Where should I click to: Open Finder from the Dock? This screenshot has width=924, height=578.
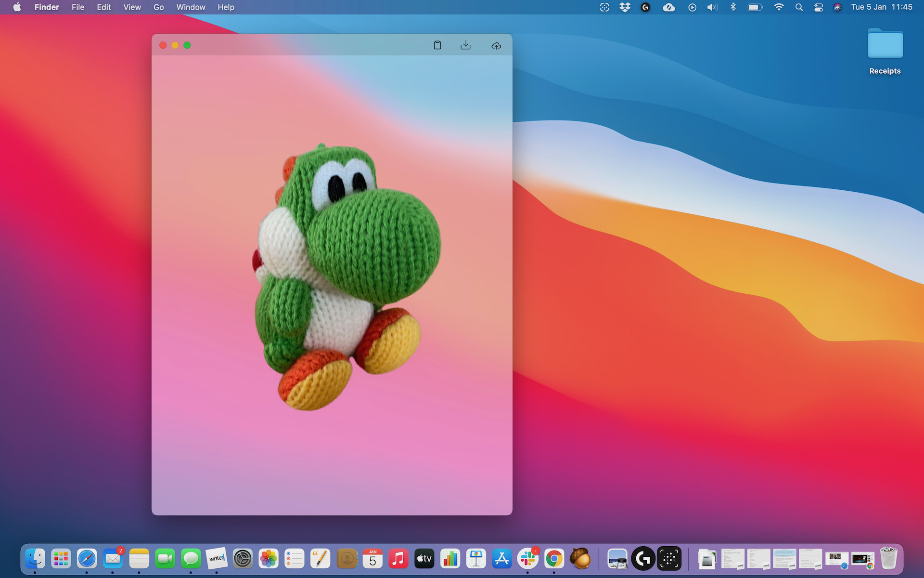point(35,559)
